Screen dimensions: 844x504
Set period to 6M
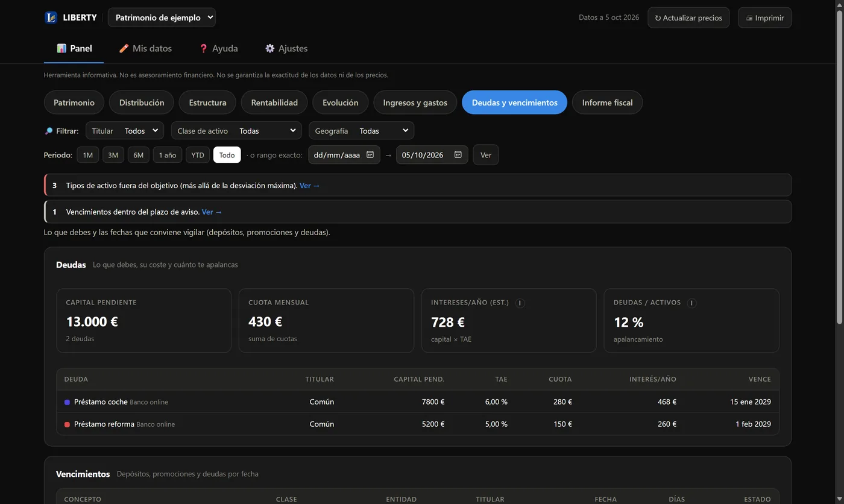(x=139, y=155)
